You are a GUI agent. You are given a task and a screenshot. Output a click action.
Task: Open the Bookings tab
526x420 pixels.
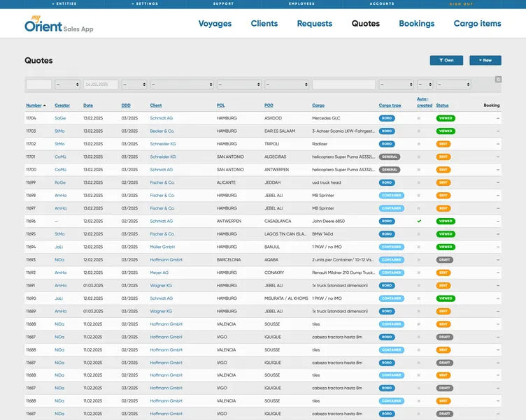(417, 24)
